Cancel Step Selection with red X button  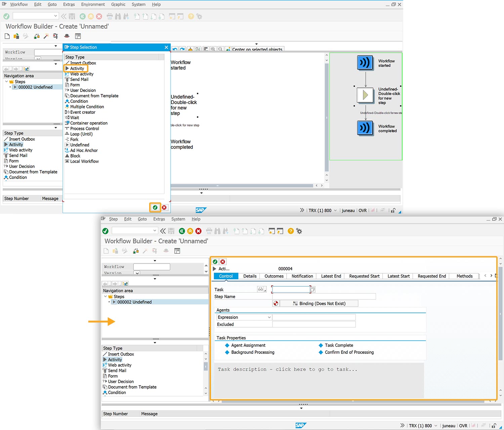(164, 207)
